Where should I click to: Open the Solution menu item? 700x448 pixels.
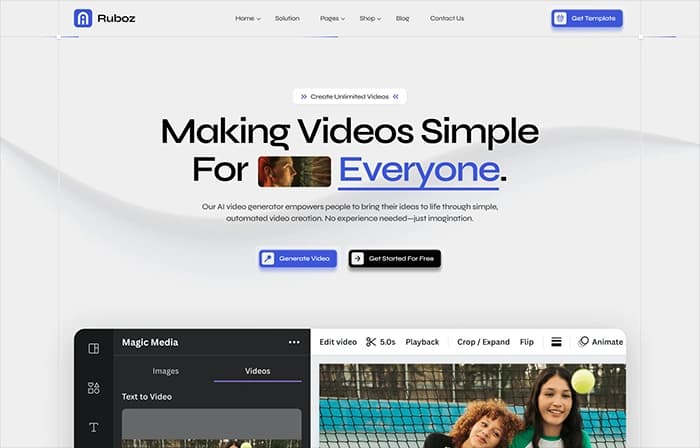tap(287, 18)
